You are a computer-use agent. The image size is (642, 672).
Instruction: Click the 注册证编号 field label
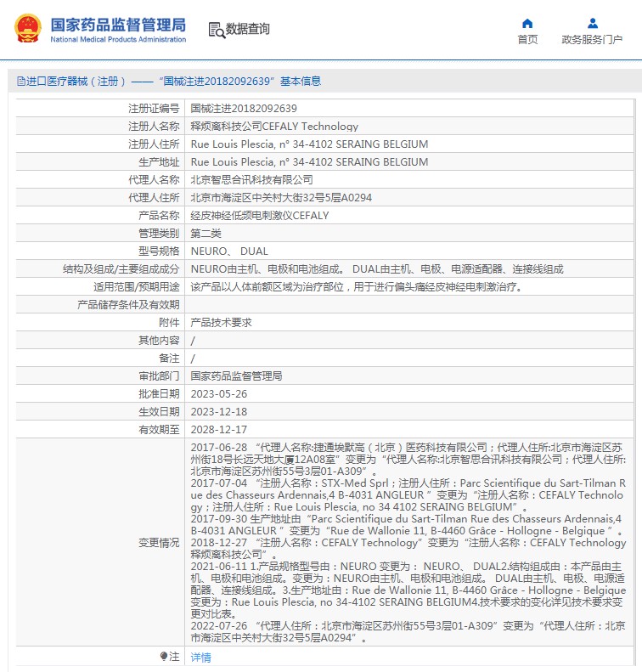pyautogui.click(x=154, y=109)
